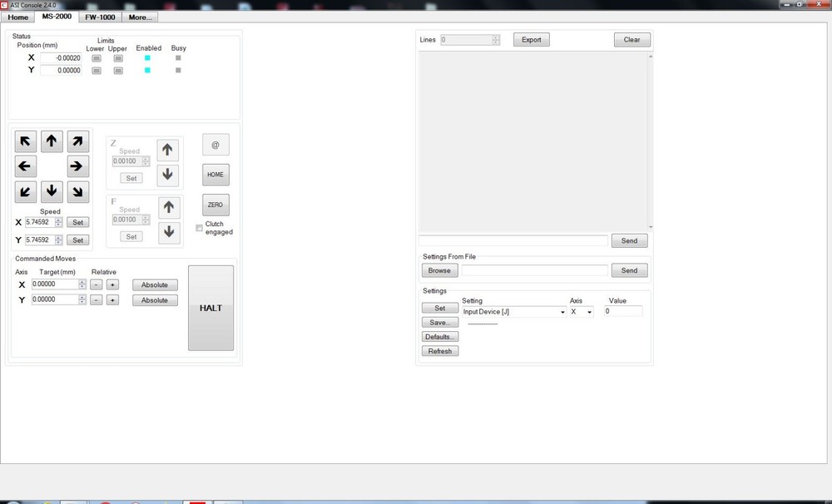The height and width of the screenshot is (504, 832).
Task: Jog diagonally with up-left arrow button
Action: pos(26,141)
